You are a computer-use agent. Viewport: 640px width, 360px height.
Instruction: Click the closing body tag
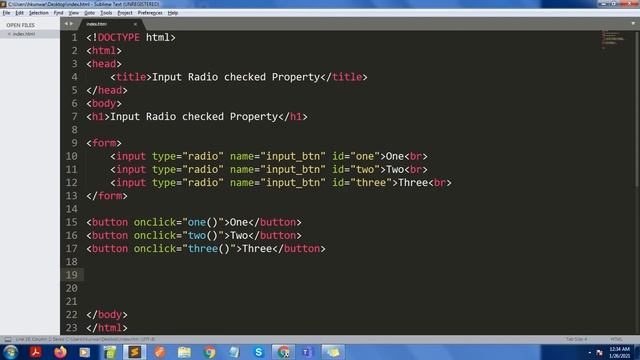(107, 315)
